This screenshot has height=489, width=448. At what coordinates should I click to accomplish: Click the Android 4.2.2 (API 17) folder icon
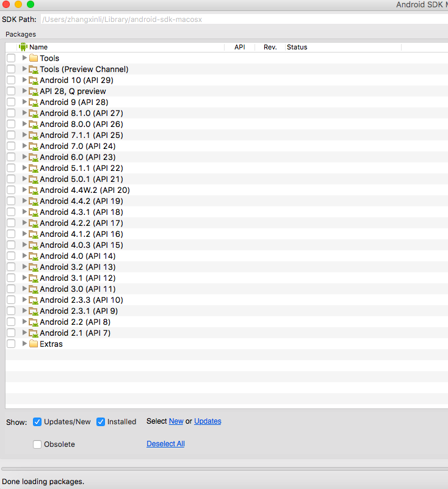[x=34, y=223]
